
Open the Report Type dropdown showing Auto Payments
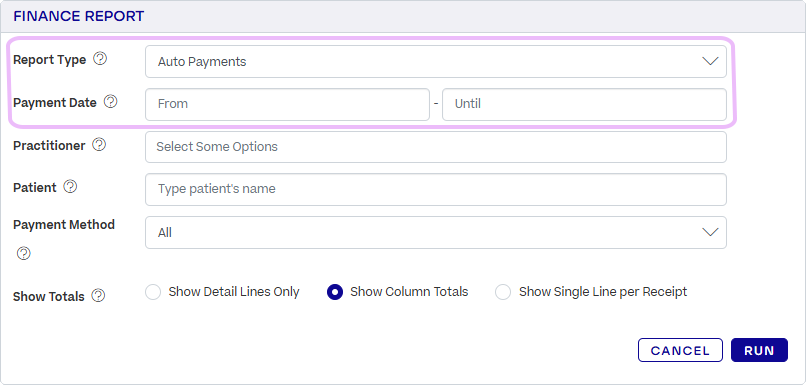click(x=436, y=62)
